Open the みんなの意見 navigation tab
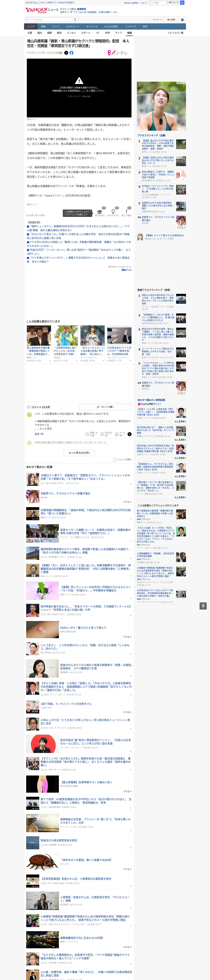Image resolution: width=210 pixels, height=980 pixels. 111,26
